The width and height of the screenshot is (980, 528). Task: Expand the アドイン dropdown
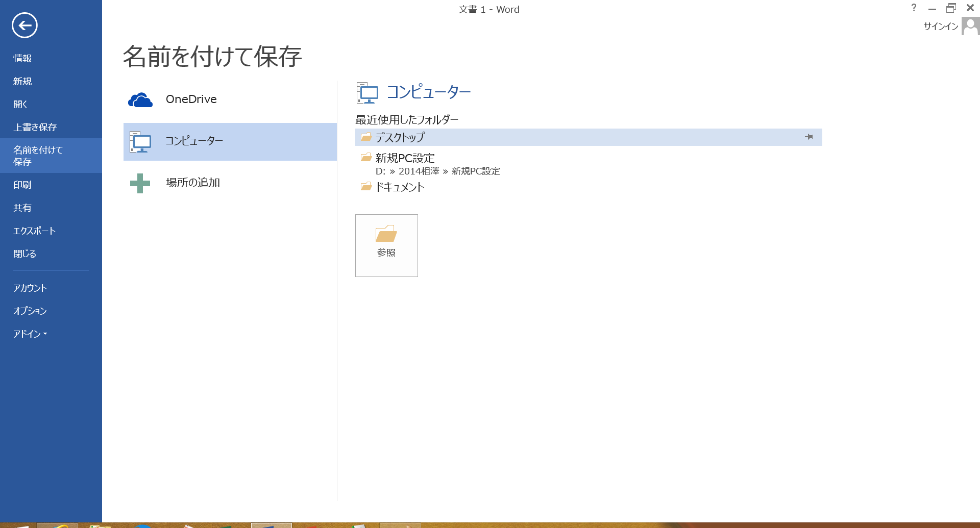click(51, 334)
